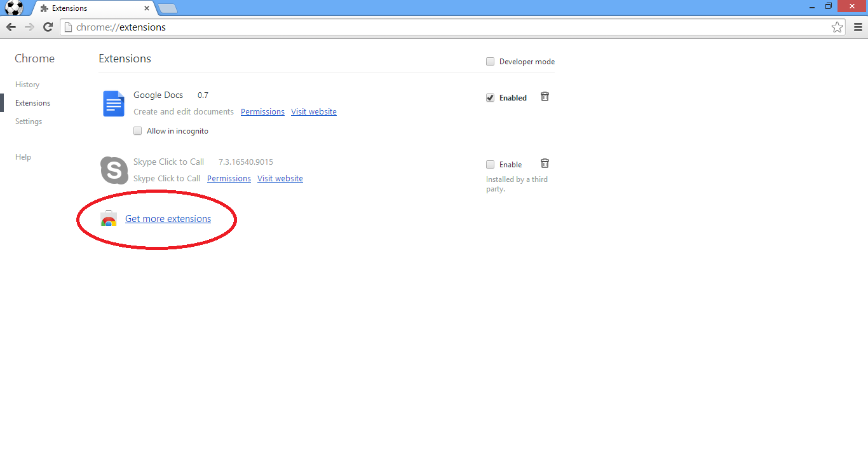Click the browser forward arrow
Viewport: 868px width, 458px height.
[29, 27]
